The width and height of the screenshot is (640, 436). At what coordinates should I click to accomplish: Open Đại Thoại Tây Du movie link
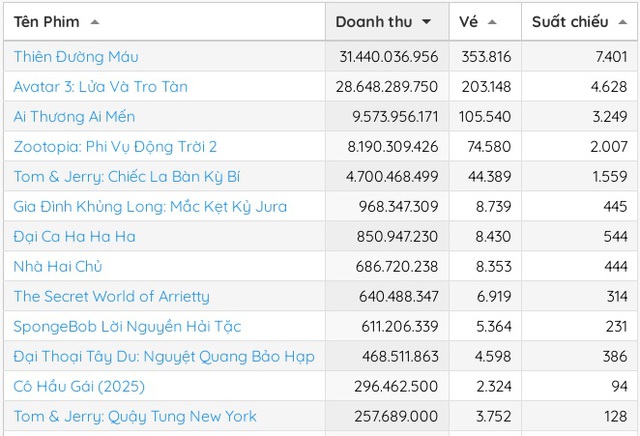tap(164, 357)
